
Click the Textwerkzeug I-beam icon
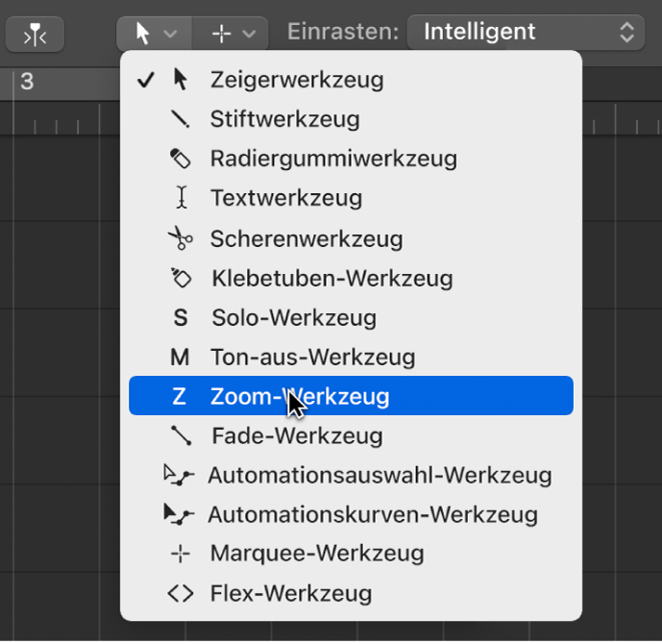pos(182,198)
